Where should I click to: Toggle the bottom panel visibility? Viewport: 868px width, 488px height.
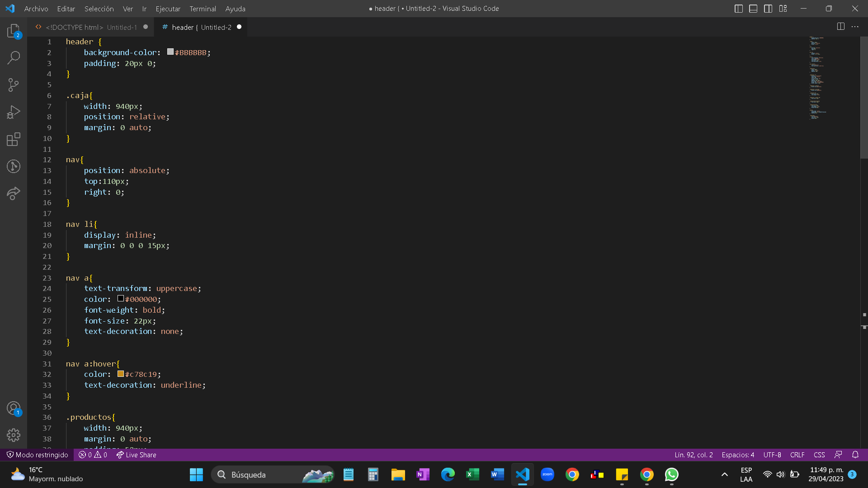pyautogui.click(x=753, y=9)
